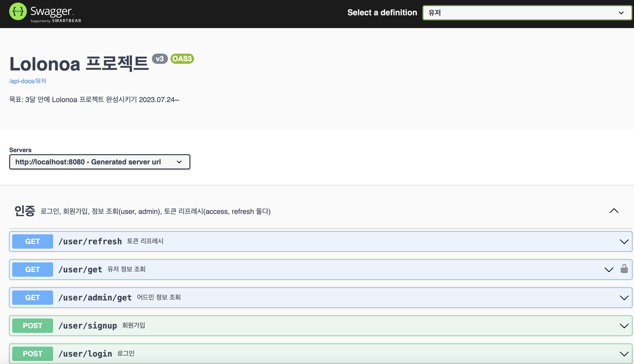This screenshot has width=634, height=364.
Task: Click the lock icon on /user/get
Action: 624,269
